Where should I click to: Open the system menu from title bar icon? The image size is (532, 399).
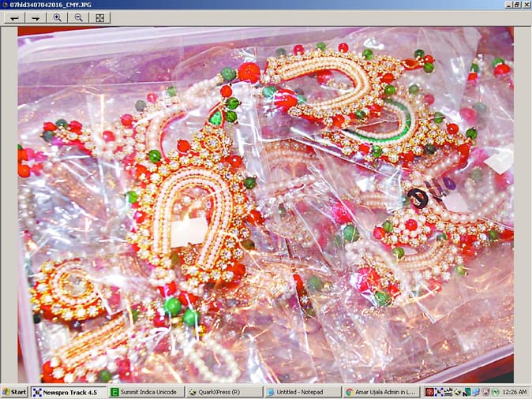[5, 5]
